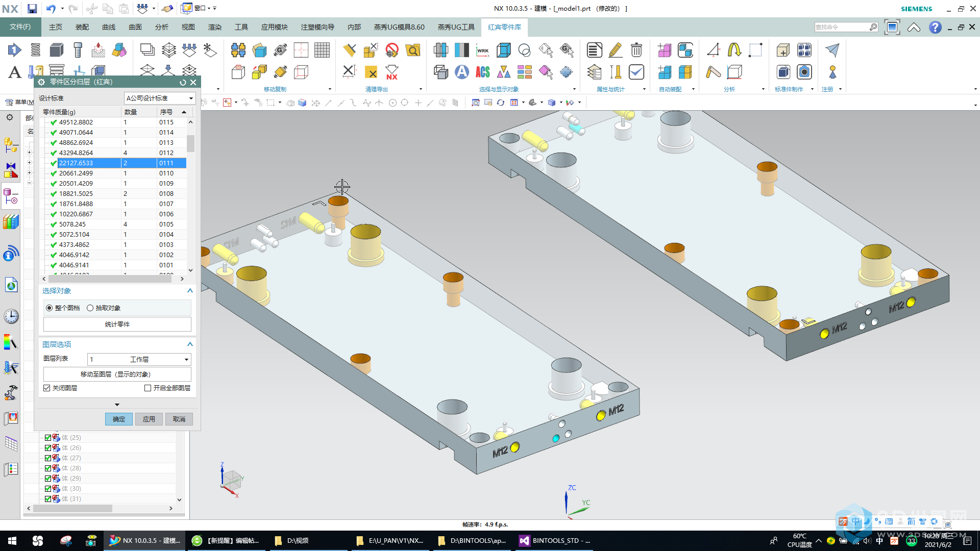Uncheck the 体 (27) item checkbox

48,458
